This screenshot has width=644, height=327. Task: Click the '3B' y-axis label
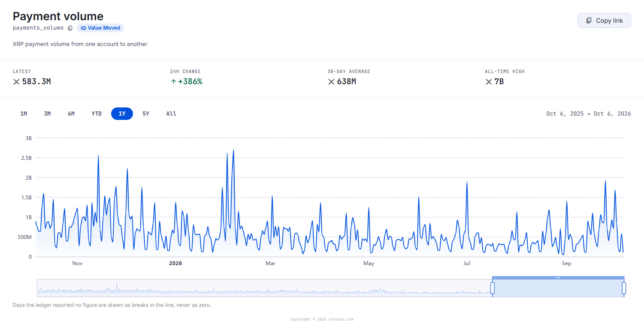tap(29, 138)
